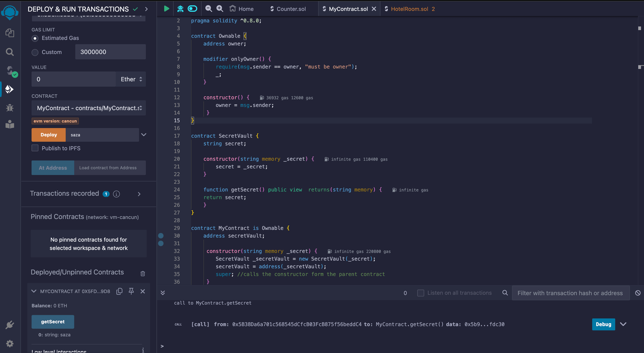The image size is (644, 353).
Task: Click the At Address button
Action: click(53, 168)
